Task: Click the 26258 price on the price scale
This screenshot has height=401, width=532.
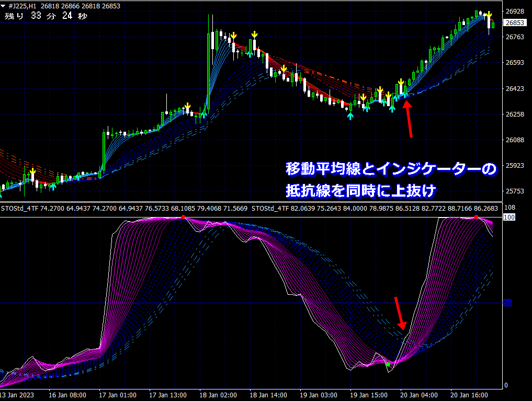Action: tap(515, 114)
